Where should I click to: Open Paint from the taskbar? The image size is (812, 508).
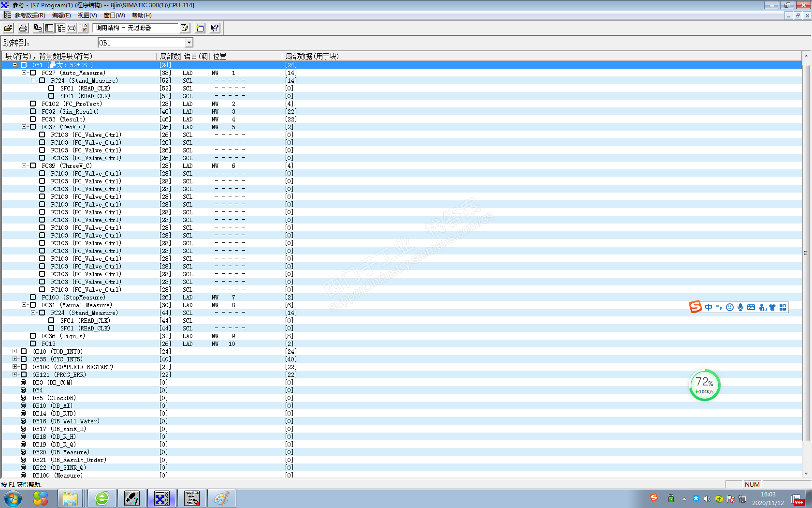[x=222, y=498]
